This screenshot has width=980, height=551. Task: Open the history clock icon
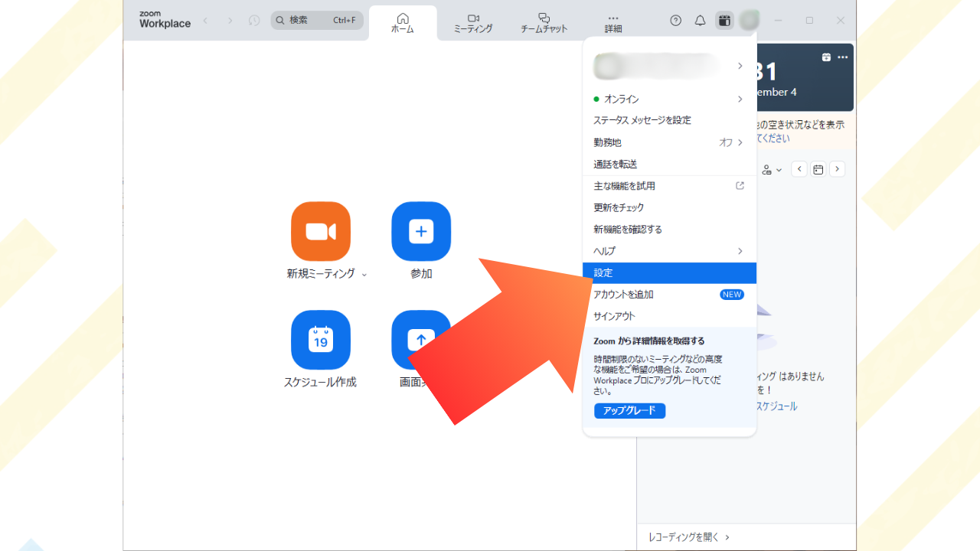(x=254, y=21)
